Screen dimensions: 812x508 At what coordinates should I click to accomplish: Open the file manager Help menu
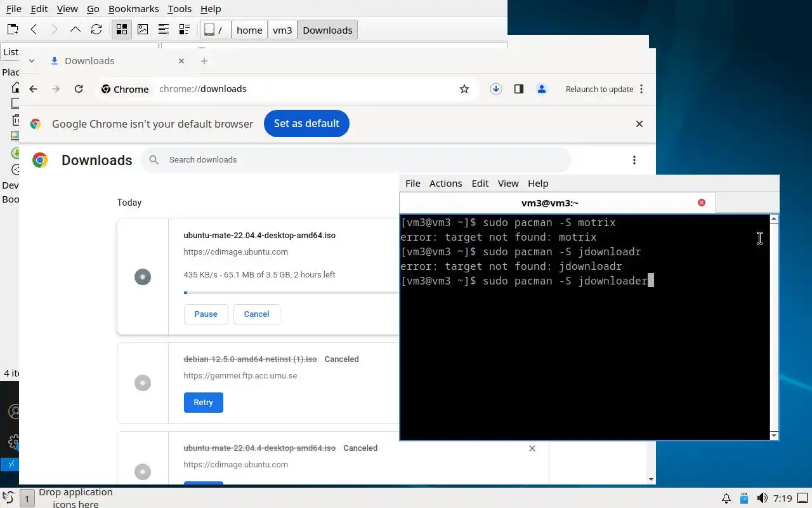point(211,9)
